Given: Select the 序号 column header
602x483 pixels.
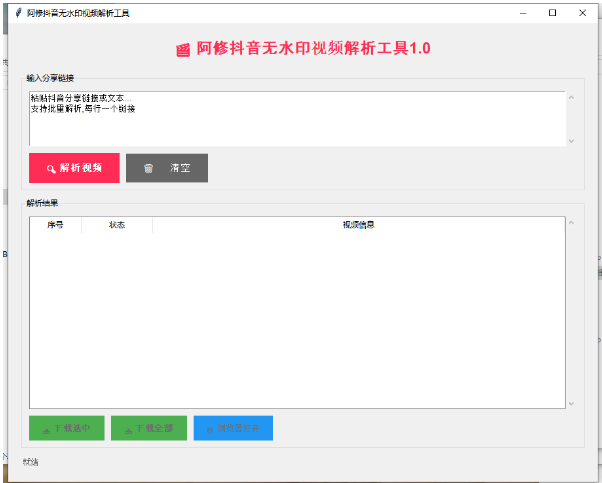Looking at the screenshot, I should (x=55, y=225).
